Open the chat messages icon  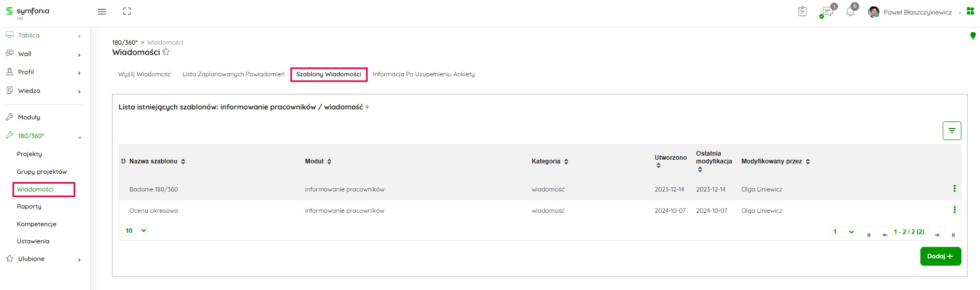(827, 12)
